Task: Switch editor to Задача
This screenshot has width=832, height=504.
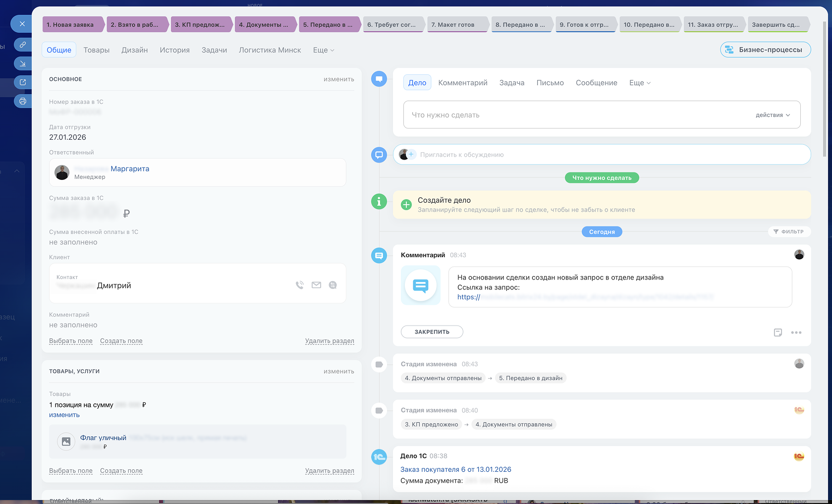Action: tap(512, 83)
